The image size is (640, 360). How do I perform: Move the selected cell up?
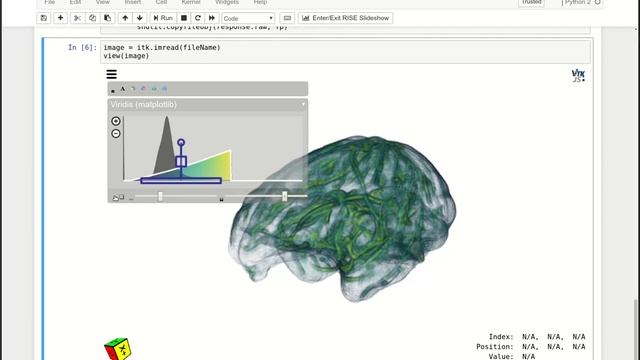[x=125, y=18]
